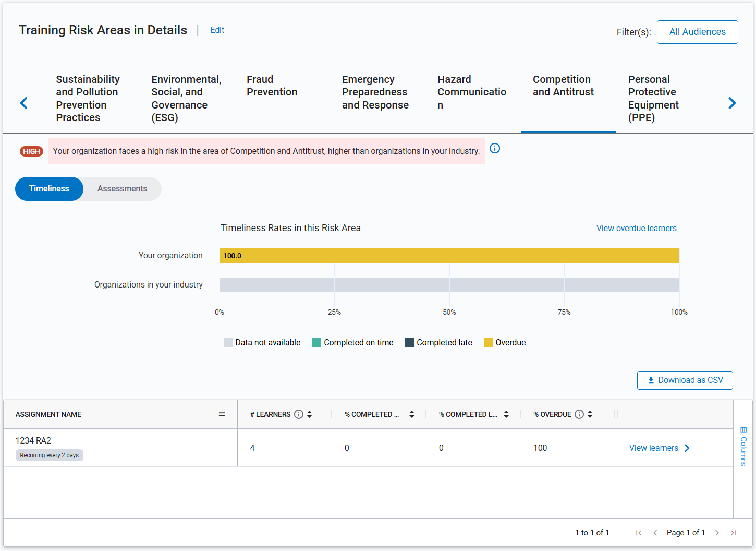Click the 'Page 1 of 1' indicator
This screenshot has height=551, width=756.
point(686,533)
